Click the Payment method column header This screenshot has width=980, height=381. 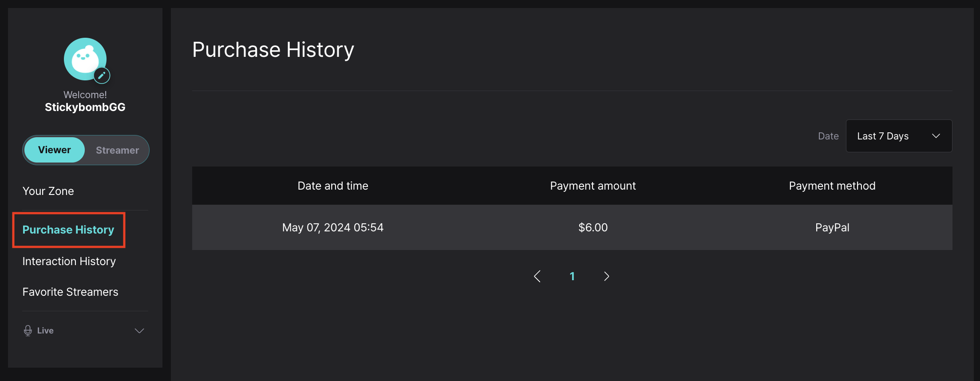(832, 186)
